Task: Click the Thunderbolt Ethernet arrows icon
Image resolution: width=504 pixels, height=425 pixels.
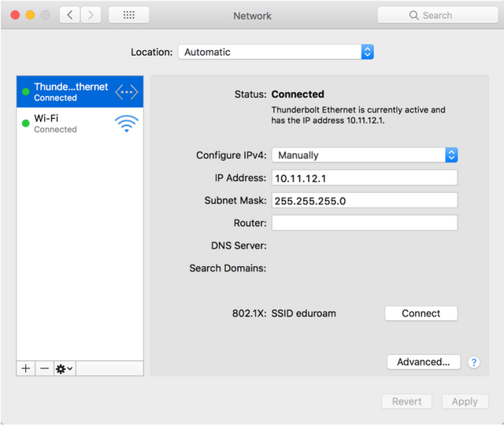Action: 127,92
